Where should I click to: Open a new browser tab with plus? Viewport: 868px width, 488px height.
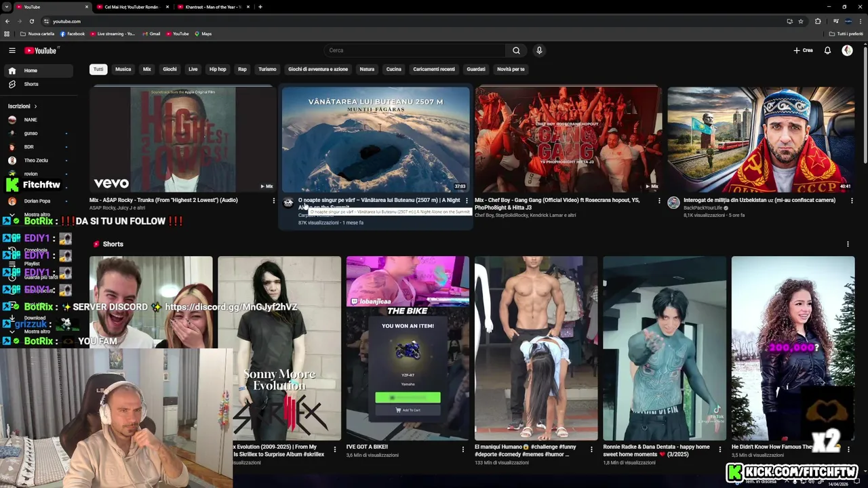click(260, 7)
